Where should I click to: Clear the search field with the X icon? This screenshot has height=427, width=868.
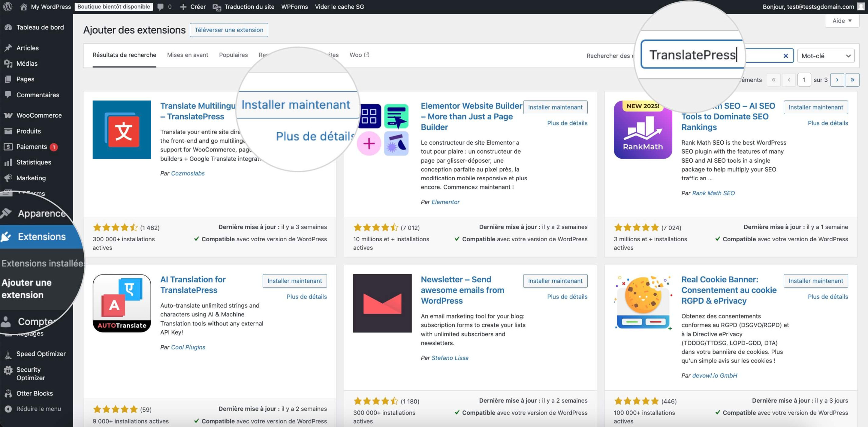coord(786,56)
